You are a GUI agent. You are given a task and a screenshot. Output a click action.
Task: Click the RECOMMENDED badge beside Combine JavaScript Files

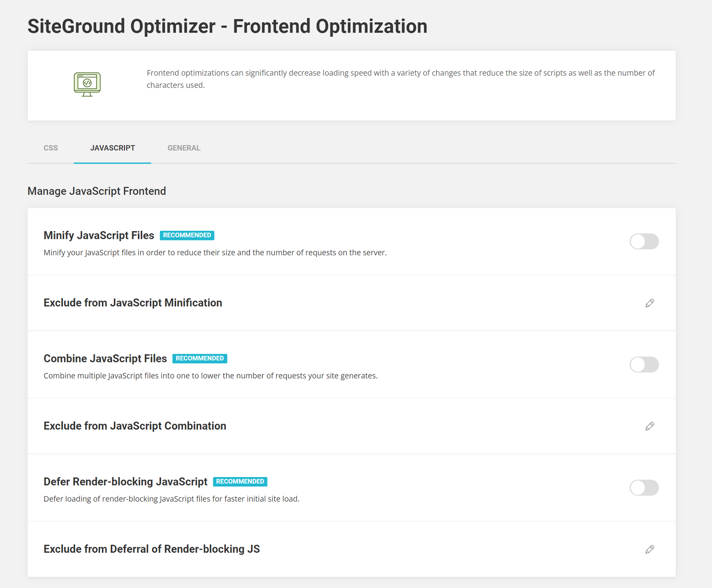point(200,358)
